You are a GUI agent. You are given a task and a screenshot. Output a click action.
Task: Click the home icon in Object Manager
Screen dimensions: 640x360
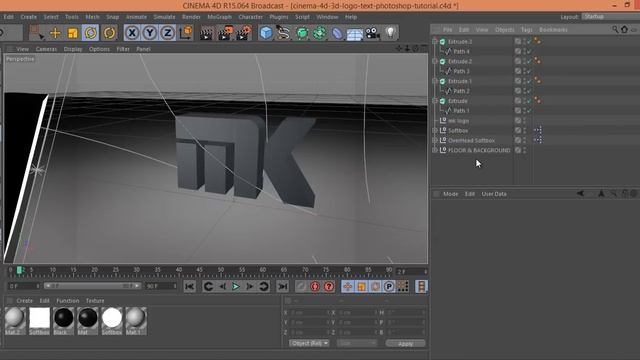coord(624,29)
